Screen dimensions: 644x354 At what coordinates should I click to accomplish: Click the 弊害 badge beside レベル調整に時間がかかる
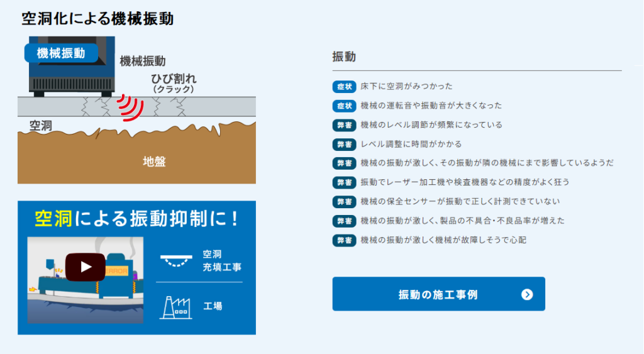(344, 144)
